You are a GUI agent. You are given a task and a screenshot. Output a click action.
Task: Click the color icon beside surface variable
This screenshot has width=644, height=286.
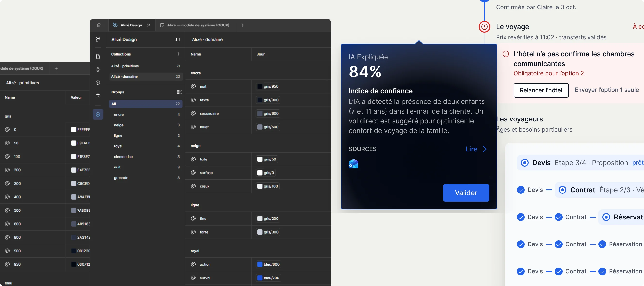[193, 173]
